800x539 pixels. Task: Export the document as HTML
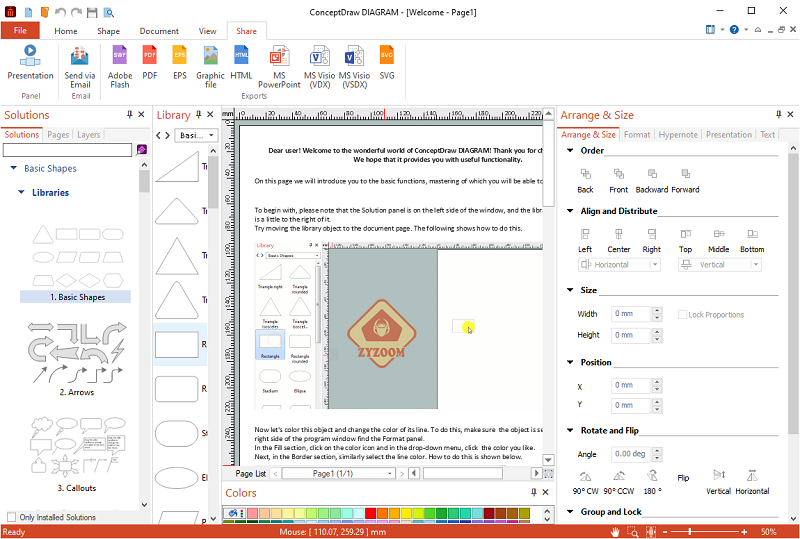241,63
